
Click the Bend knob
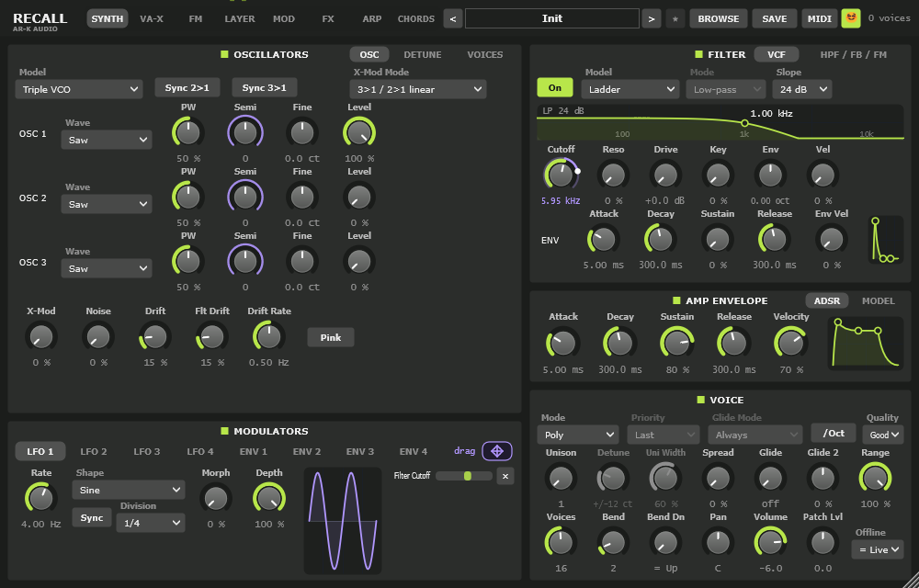(613, 542)
